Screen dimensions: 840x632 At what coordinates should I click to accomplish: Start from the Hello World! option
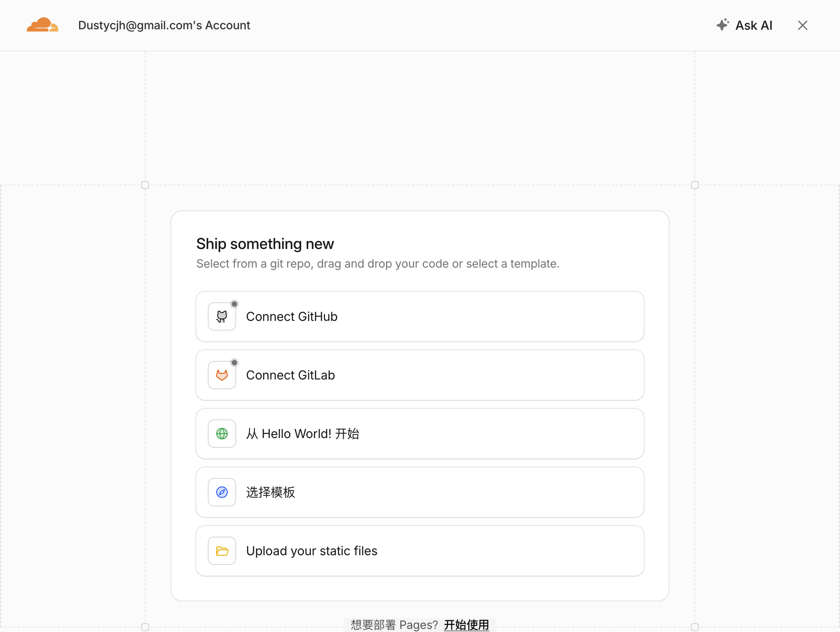pos(420,434)
